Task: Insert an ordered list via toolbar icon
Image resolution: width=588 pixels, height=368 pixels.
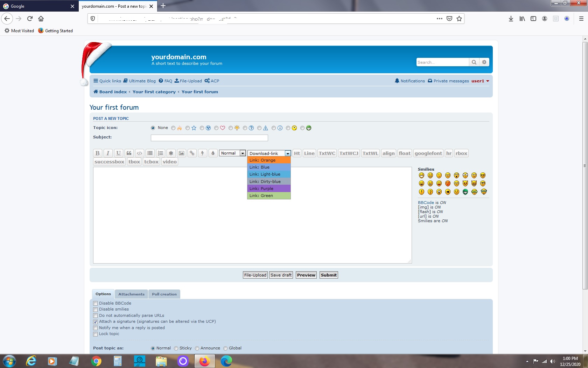Action: (160, 153)
